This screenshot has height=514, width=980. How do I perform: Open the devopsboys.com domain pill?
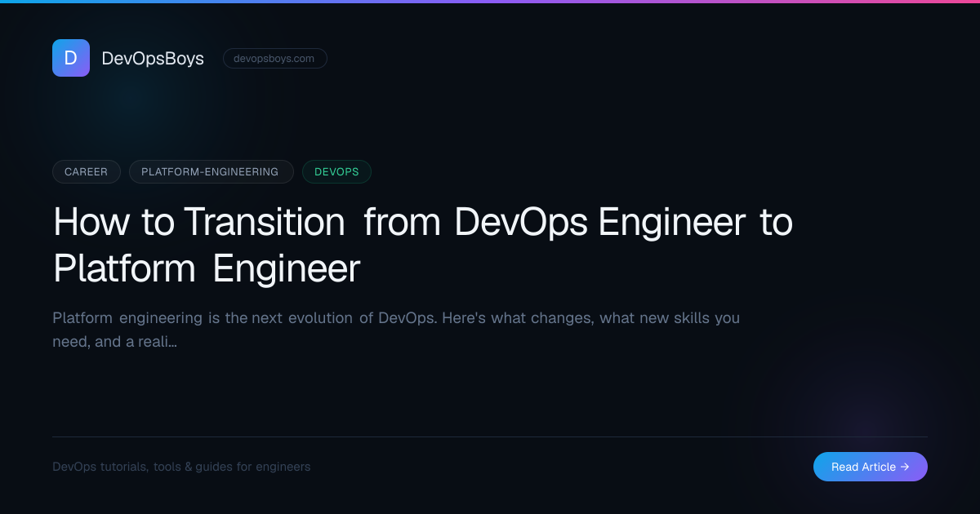275,59
